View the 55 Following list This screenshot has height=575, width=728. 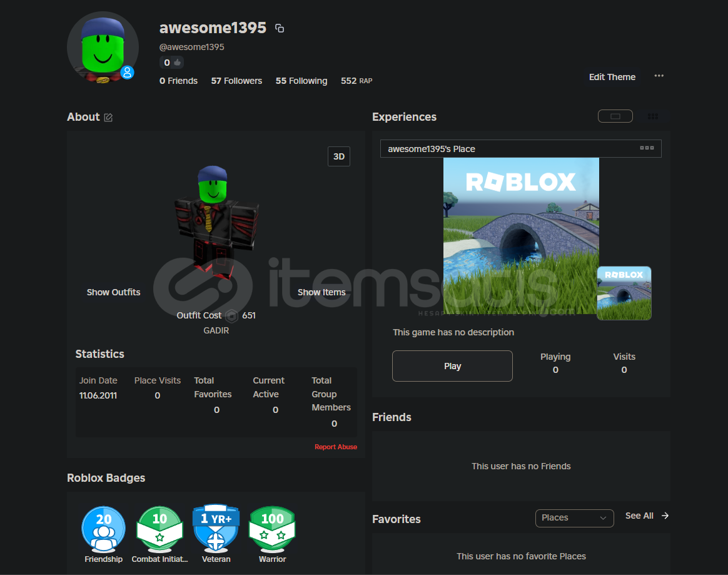[301, 81]
